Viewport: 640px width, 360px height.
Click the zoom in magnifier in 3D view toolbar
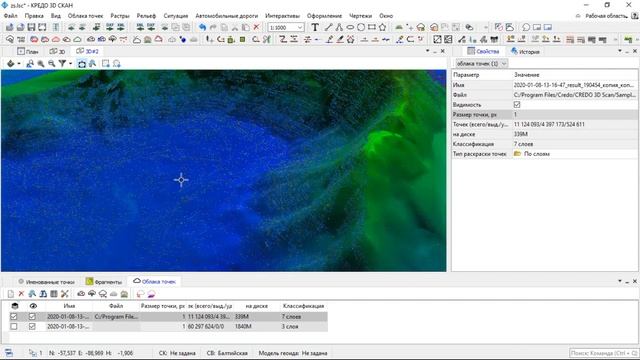[41, 64]
